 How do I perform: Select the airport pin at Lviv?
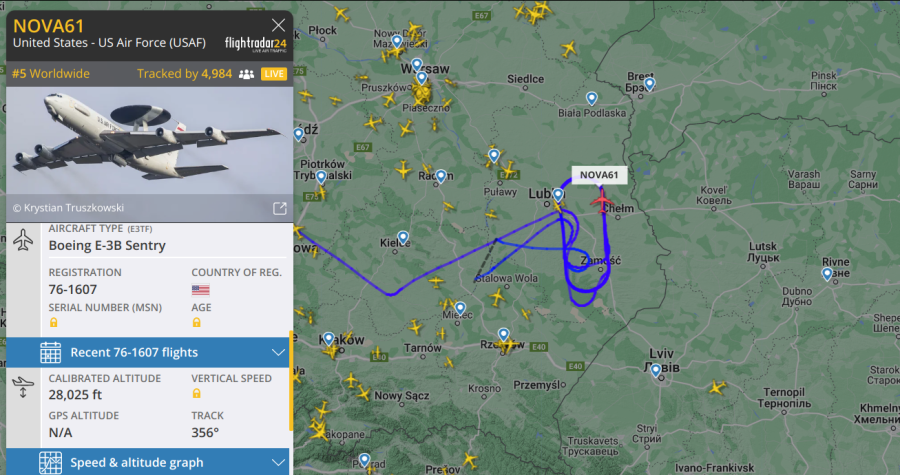[x=655, y=371]
